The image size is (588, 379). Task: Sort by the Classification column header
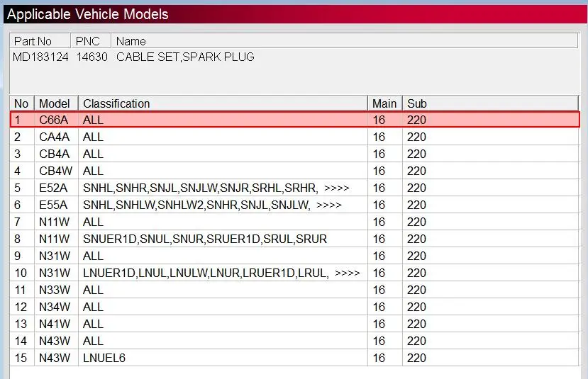click(x=223, y=103)
